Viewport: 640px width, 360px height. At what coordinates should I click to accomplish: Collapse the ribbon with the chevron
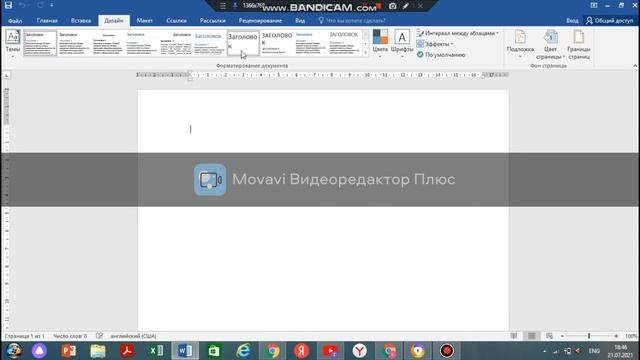635,66
